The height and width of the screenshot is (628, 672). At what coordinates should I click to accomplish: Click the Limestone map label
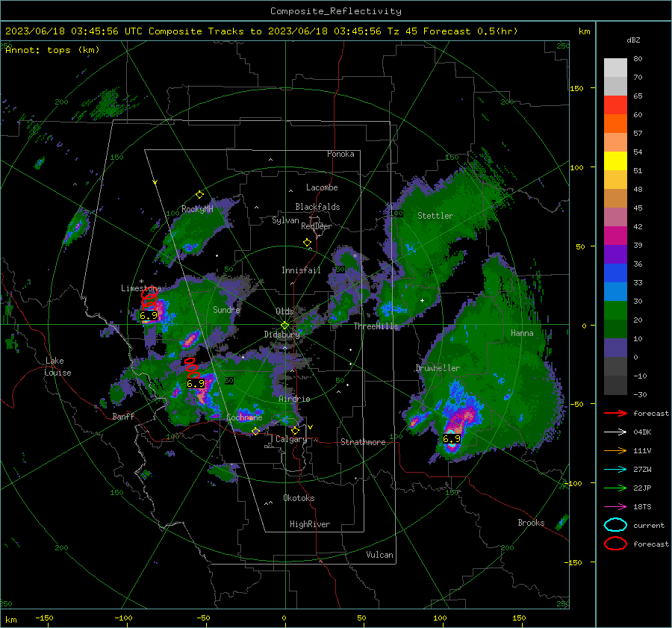141,288
